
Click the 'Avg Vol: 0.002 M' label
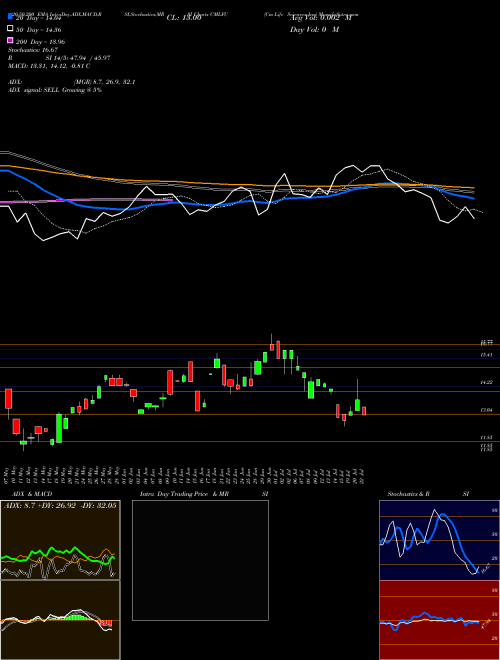point(321,18)
